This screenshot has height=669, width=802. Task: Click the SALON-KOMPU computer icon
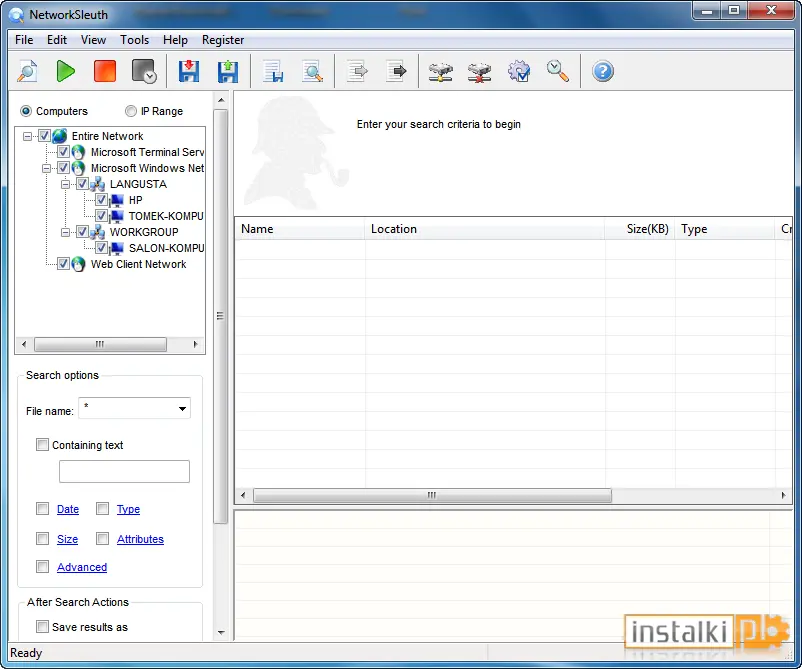tap(117, 248)
